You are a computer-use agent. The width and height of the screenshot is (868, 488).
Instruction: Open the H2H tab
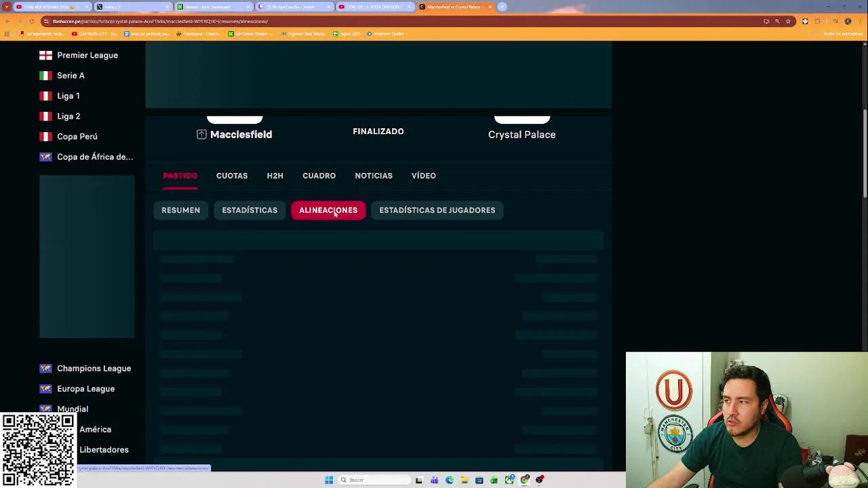tap(275, 176)
